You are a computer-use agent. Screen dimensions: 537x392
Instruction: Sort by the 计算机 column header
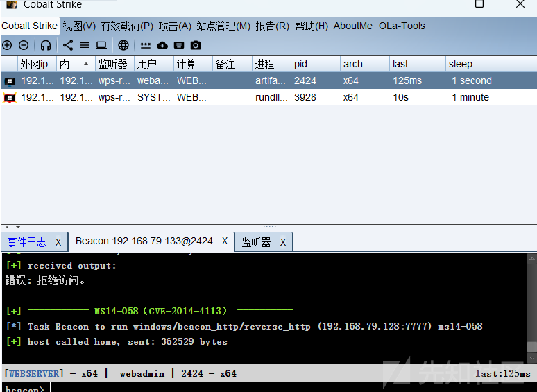pyautogui.click(x=193, y=64)
